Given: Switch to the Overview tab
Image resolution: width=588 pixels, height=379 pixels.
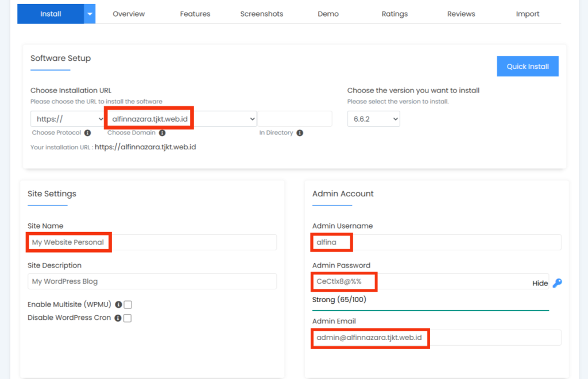Looking at the screenshot, I should [129, 14].
